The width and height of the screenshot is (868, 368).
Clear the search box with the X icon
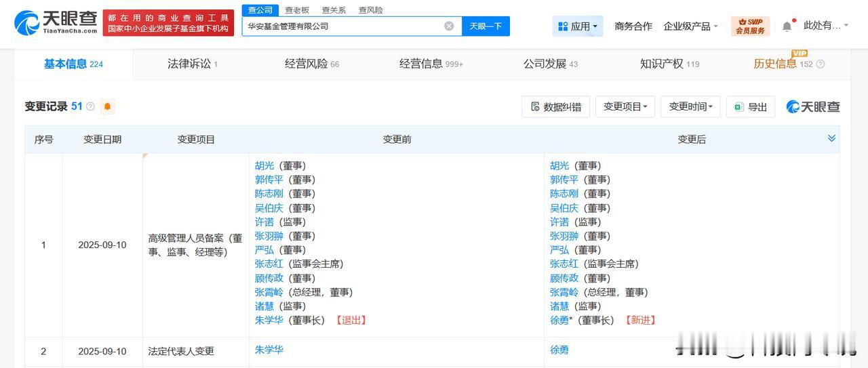pyautogui.click(x=449, y=26)
